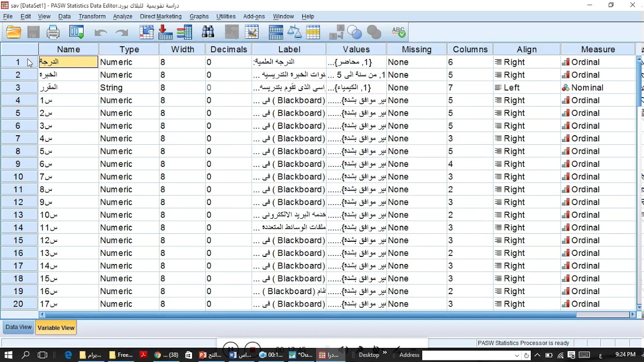Click taskbar clock showing 9:24 PM
644x362 pixels.
[x=625, y=354]
